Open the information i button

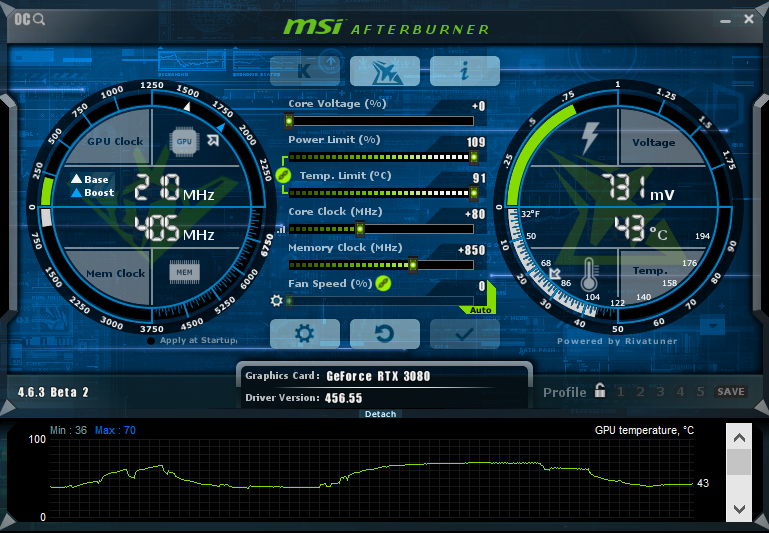click(x=465, y=71)
